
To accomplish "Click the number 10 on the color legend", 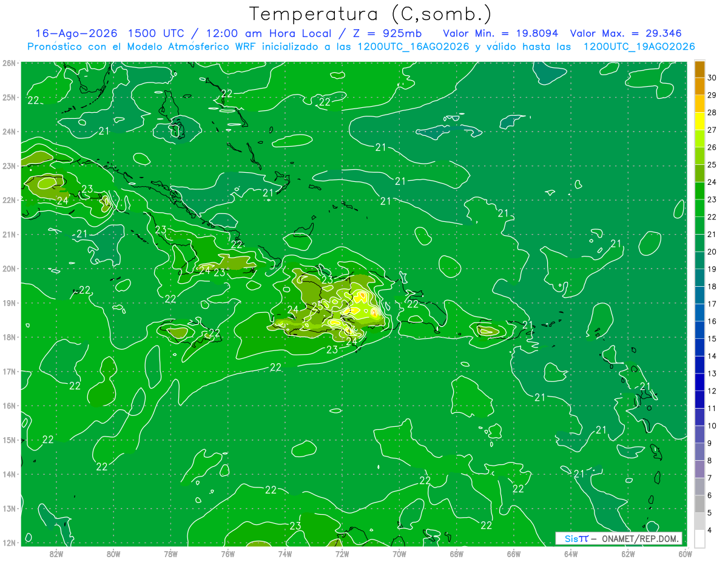I will (712, 426).
